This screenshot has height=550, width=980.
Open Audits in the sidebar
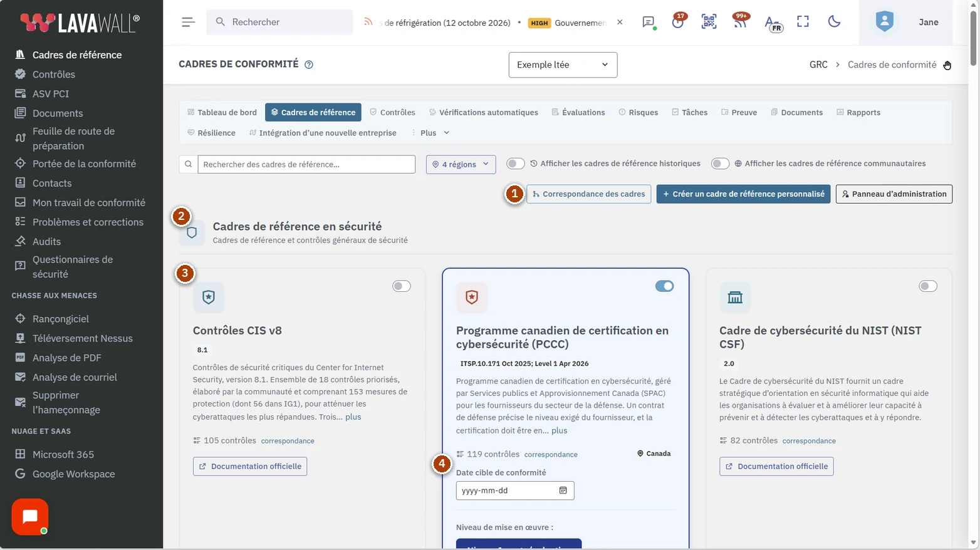coord(46,241)
